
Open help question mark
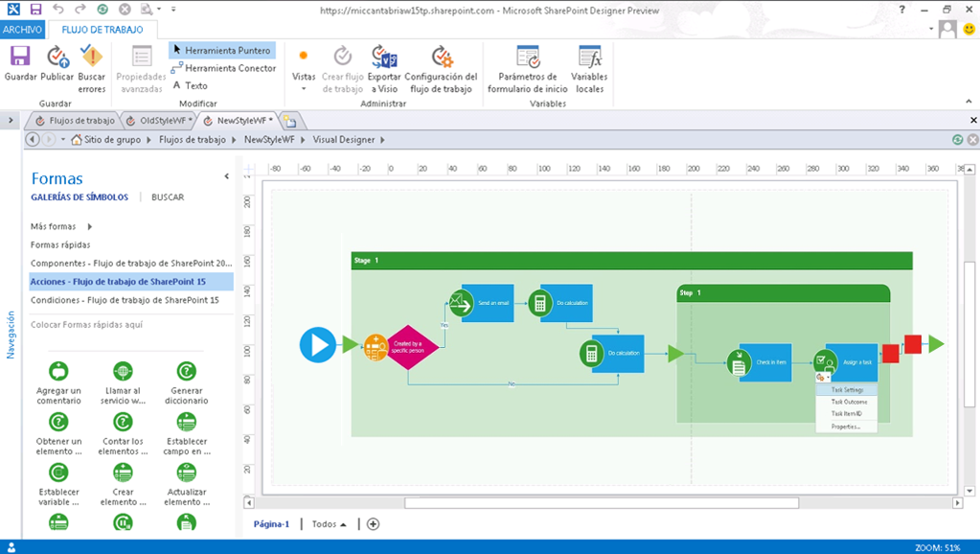coord(901,10)
